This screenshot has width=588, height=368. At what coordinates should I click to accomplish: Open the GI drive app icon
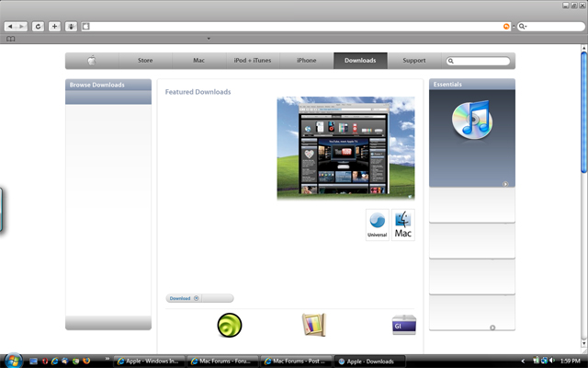[x=404, y=325]
